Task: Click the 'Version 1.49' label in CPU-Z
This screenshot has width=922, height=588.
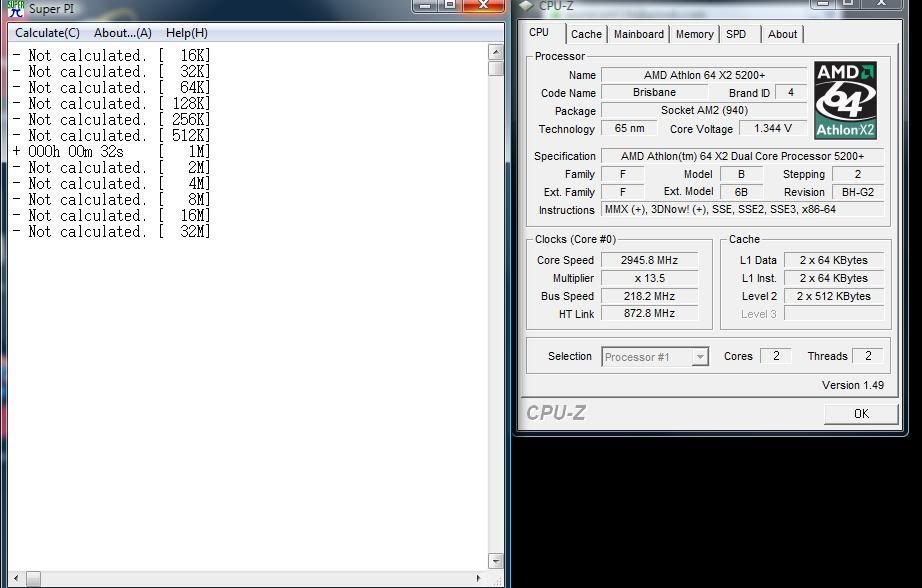Action: (853, 385)
